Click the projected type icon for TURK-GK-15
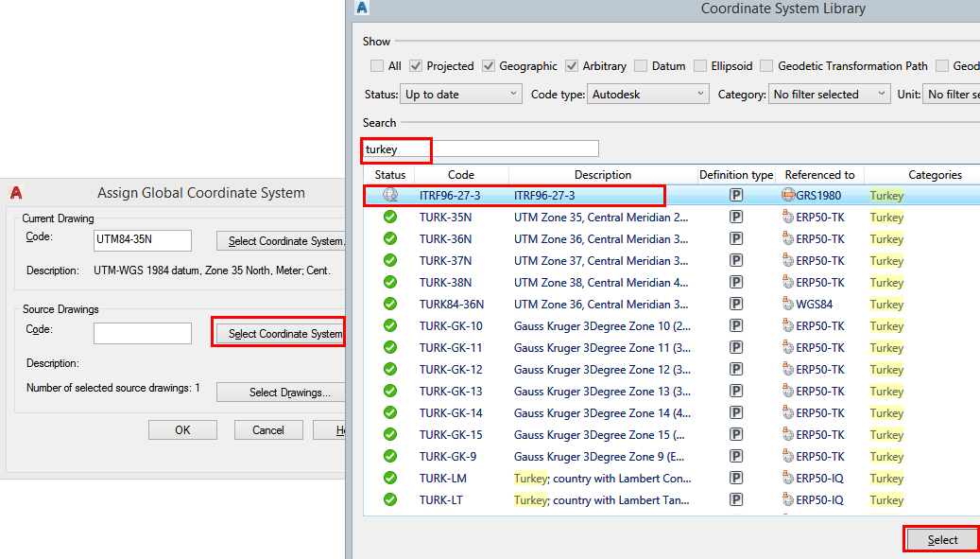Viewport: 980px width, 559px height. [736, 434]
